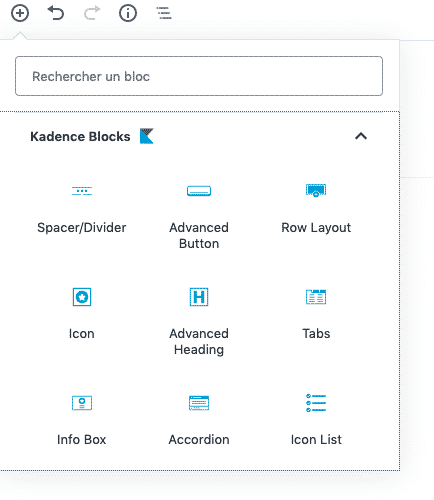Show content structure info icon
Image resolution: width=434 pixels, height=500 pixels.
tap(128, 13)
